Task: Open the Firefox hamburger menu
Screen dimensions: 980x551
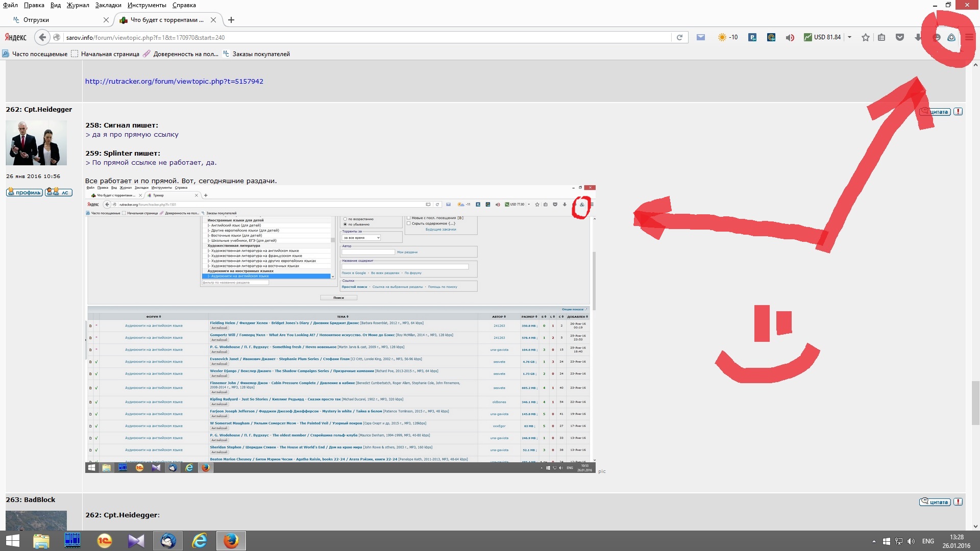Action: tap(969, 37)
